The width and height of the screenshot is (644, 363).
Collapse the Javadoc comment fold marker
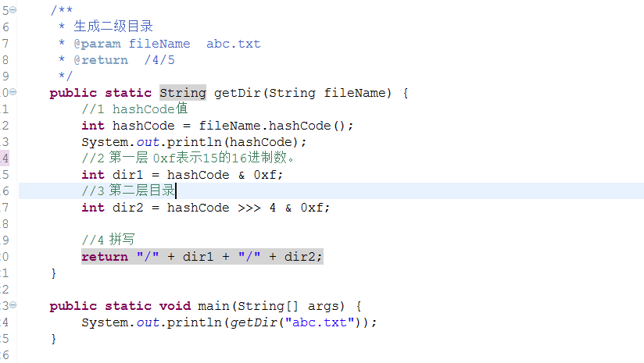13,10
